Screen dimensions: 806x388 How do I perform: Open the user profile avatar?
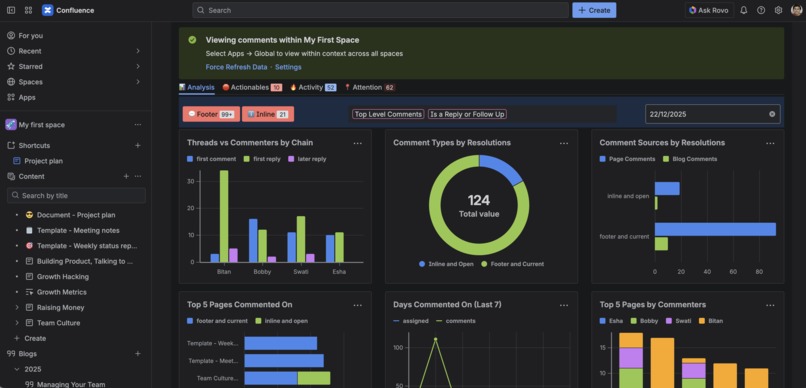tap(796, 10)
